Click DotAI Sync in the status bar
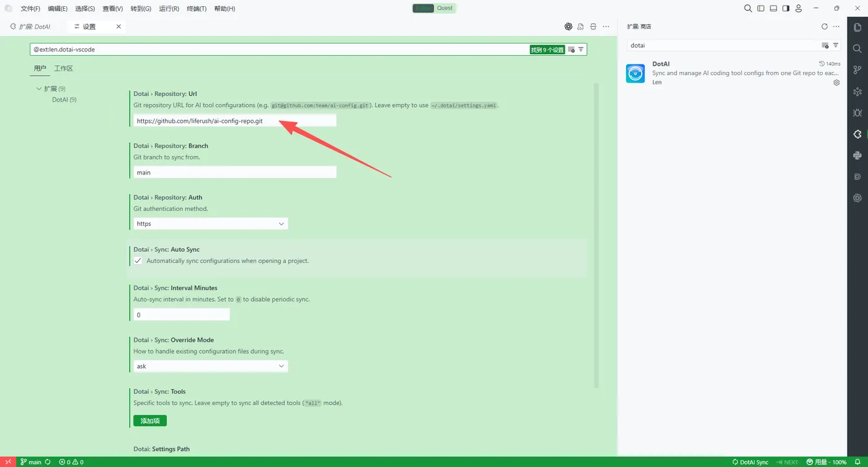Image resolution: width=868 pixels, height=467 pixels. click(x=750, y=462)
